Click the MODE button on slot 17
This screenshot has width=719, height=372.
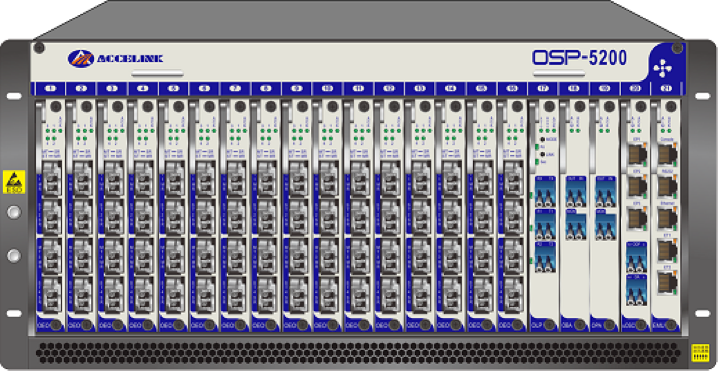[542, 139]
